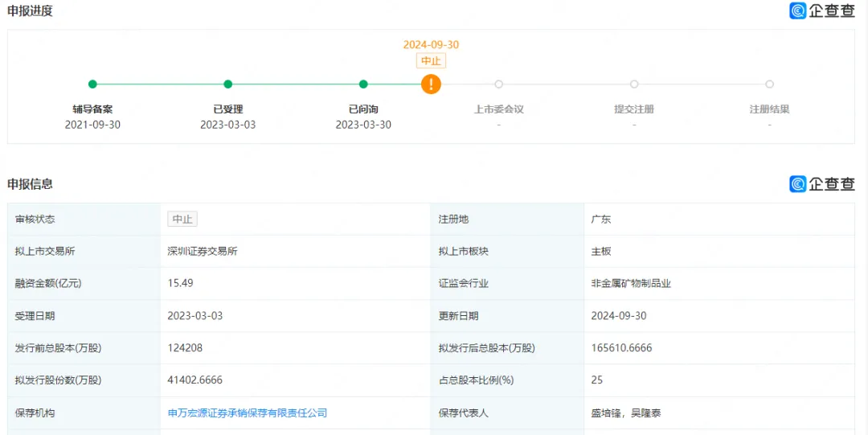This screenshot has height=435, width=868.
Task: Click the 中止 status badge in 审核状态 row
Action: click(182, 219)
